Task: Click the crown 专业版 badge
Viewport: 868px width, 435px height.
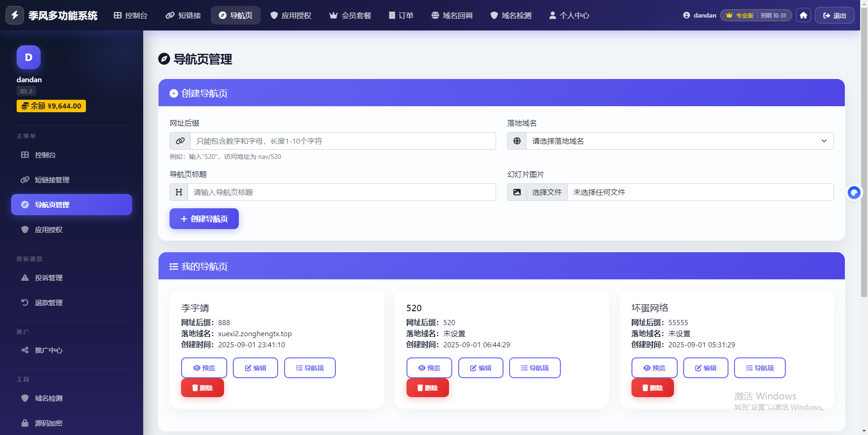Action: 740,15
